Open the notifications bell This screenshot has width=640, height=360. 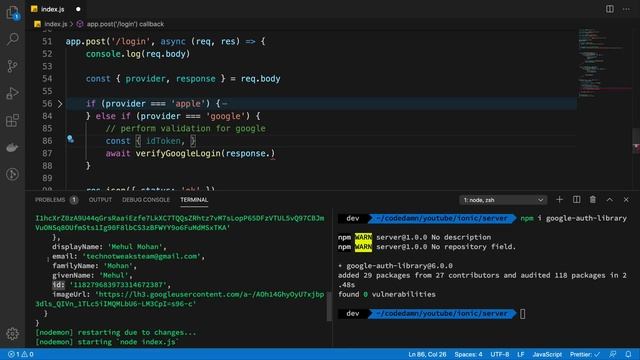point(628,354)
